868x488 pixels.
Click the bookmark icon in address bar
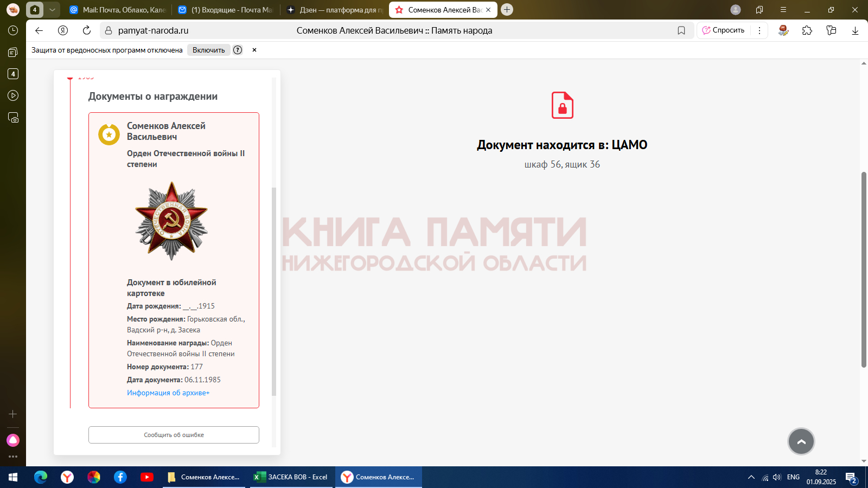click(681, 30)
